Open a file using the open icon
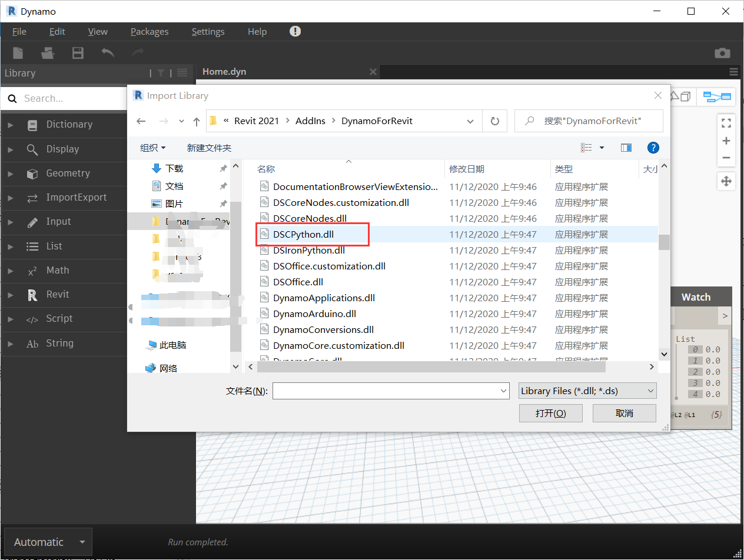 coord(47,52)
